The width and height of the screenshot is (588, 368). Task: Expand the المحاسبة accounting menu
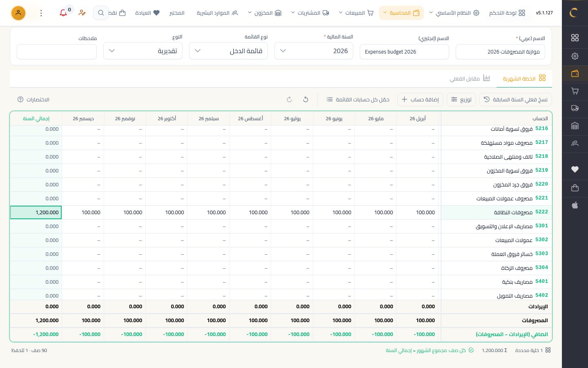coord(401,13)
